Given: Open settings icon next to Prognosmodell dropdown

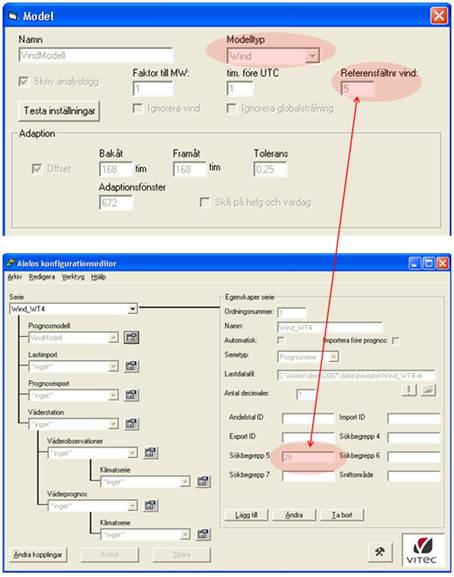Looking at the screenshot, I should [x=131, y=337].
